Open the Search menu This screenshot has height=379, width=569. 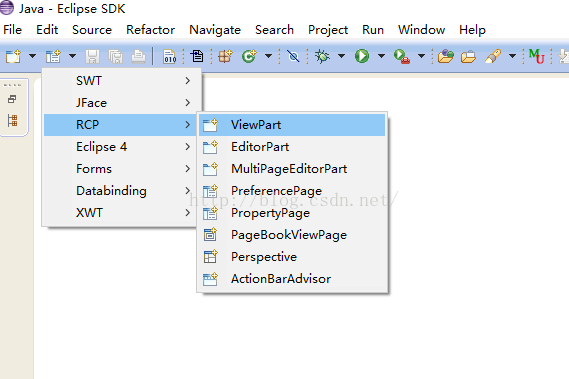pos(274,30)
